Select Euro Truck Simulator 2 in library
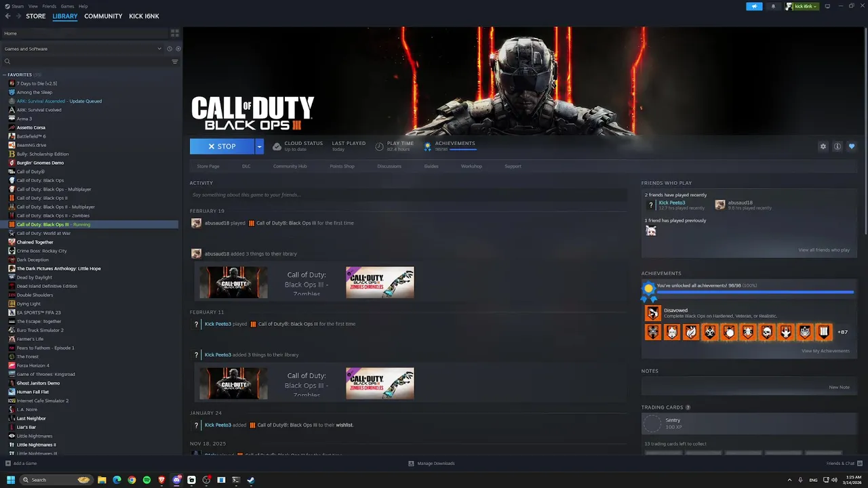 40,330
